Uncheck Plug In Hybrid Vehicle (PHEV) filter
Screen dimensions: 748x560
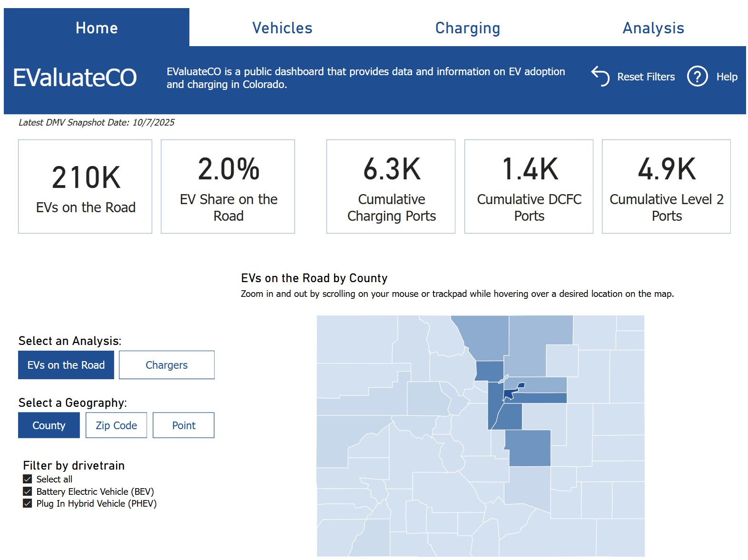click(28, 503)
